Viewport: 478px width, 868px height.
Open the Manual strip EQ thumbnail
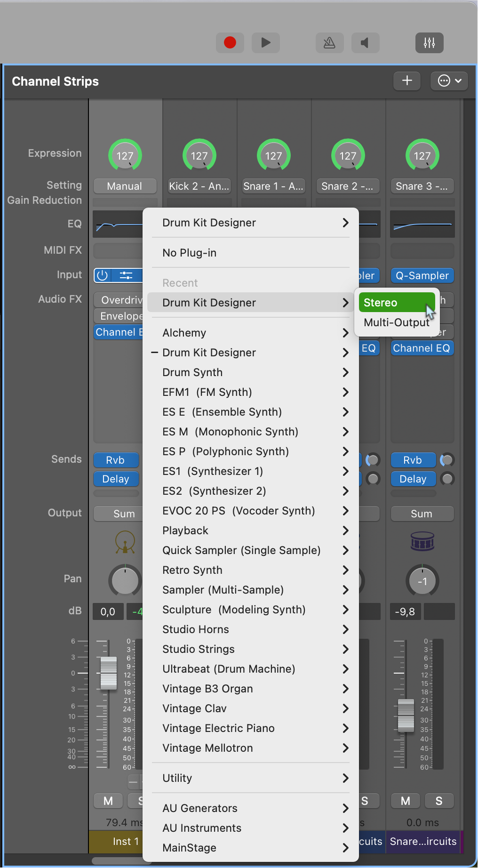point(118,224)
